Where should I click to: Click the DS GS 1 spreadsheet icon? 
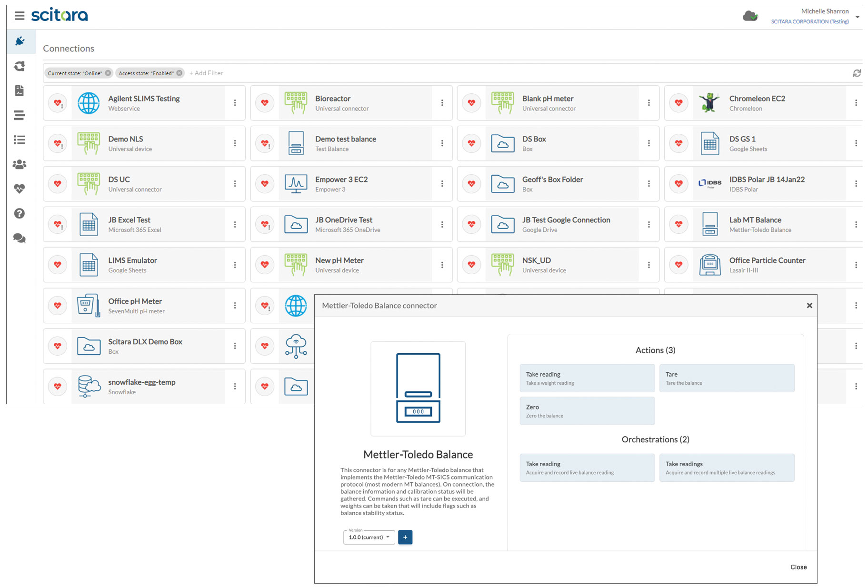coord(709,143)
